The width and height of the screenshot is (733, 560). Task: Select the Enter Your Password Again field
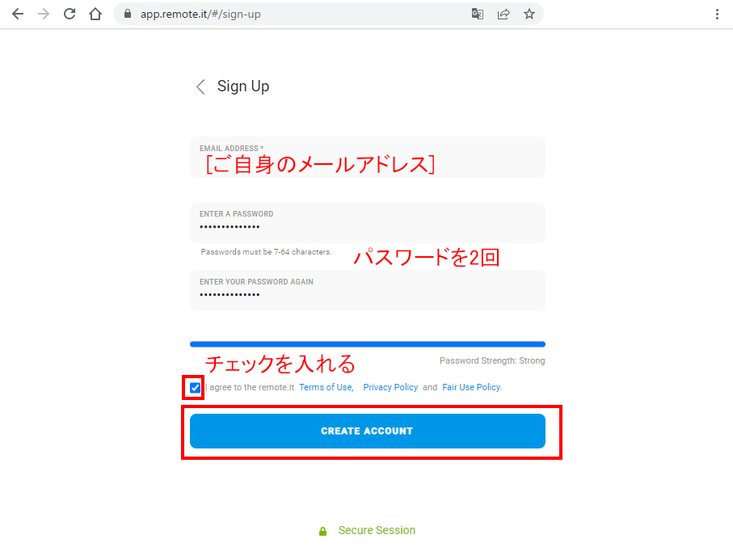pos(367,295)
